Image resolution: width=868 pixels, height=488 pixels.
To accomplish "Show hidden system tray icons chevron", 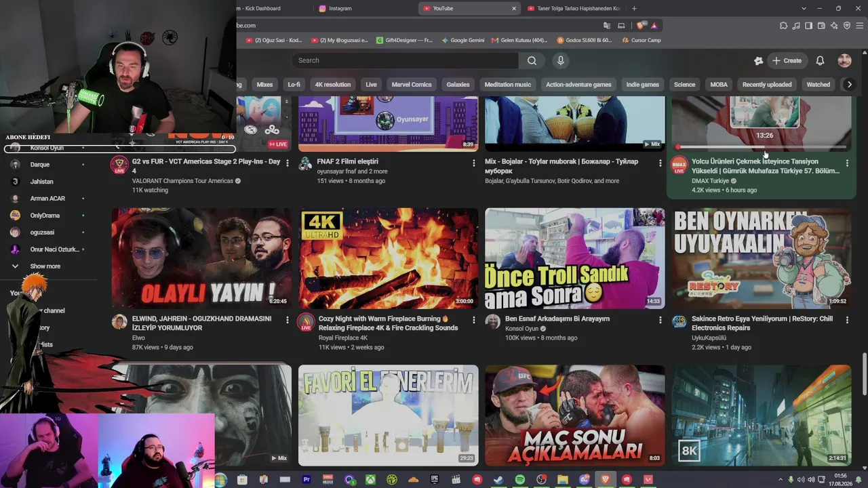I will point(780,480).
